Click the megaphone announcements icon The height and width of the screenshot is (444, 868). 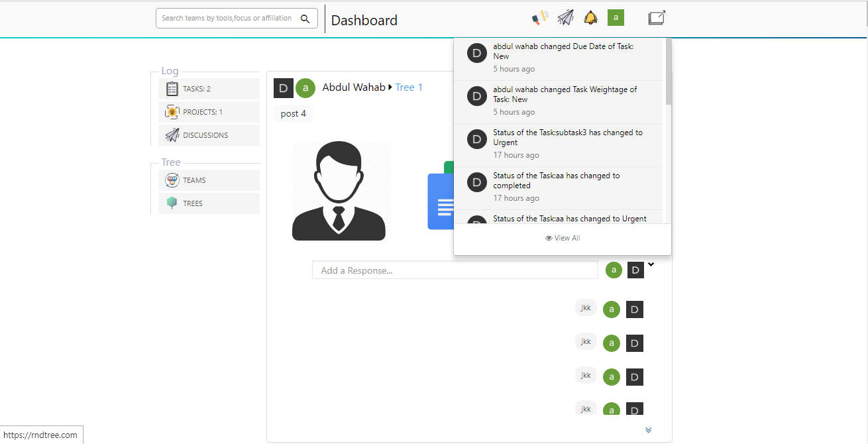(540, 18)
